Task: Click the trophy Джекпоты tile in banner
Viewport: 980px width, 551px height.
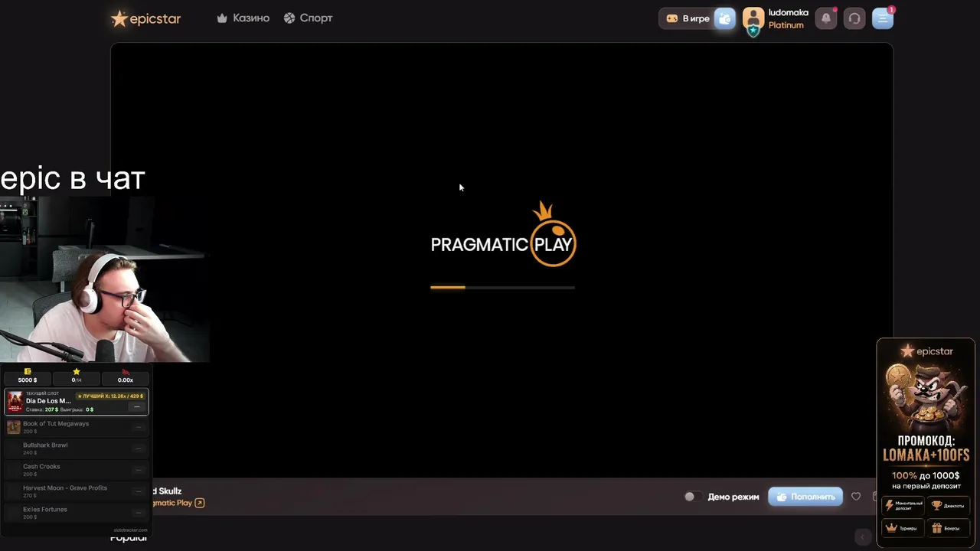Action: (x=948, y=505)
